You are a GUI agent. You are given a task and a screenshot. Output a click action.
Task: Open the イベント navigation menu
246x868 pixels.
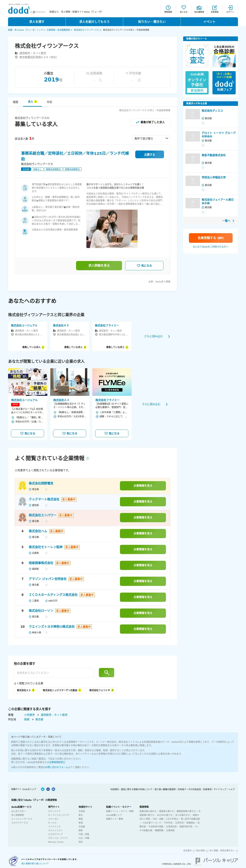tap(209, 21)
